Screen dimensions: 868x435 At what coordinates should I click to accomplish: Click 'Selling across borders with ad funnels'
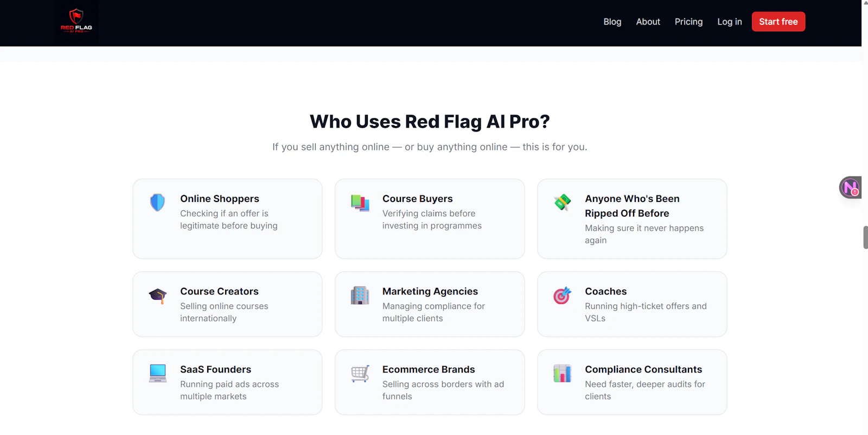[x=443, y=390]
